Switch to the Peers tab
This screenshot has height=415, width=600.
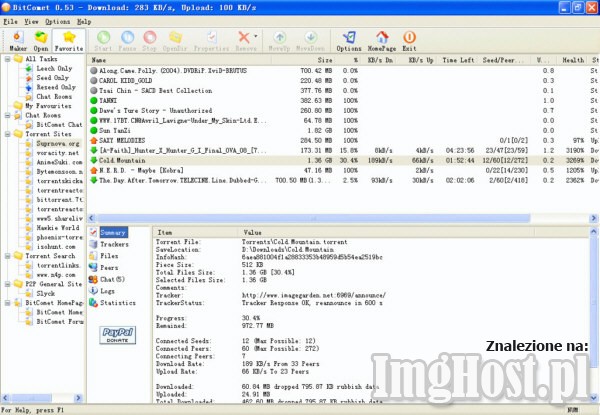pyautogui.click(x=109, y=268)
